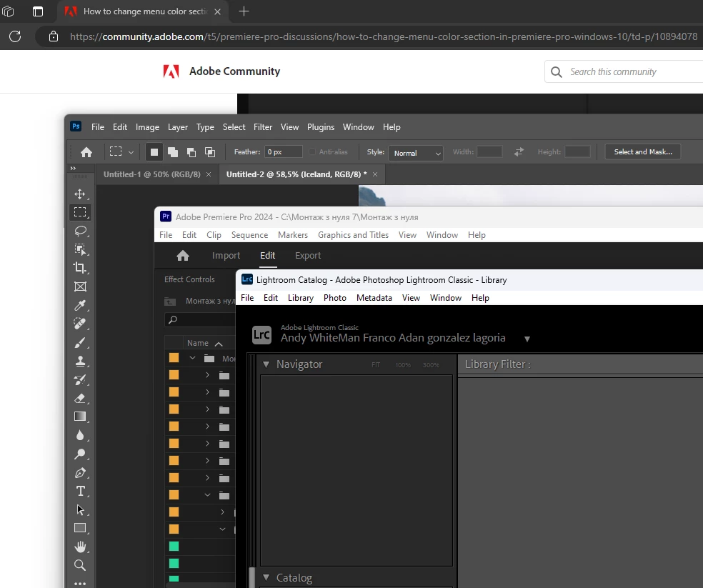Viewport: 703px width, 588px height.
Task: Toggle the Anti-alias checkbox
Action: pyautogui.click(x=312, y=152)
